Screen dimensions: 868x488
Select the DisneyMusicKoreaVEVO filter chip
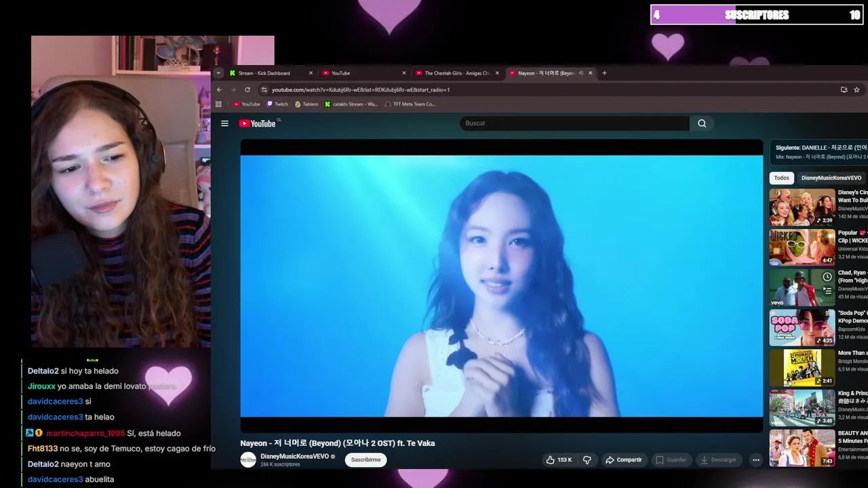coord(831,178)
